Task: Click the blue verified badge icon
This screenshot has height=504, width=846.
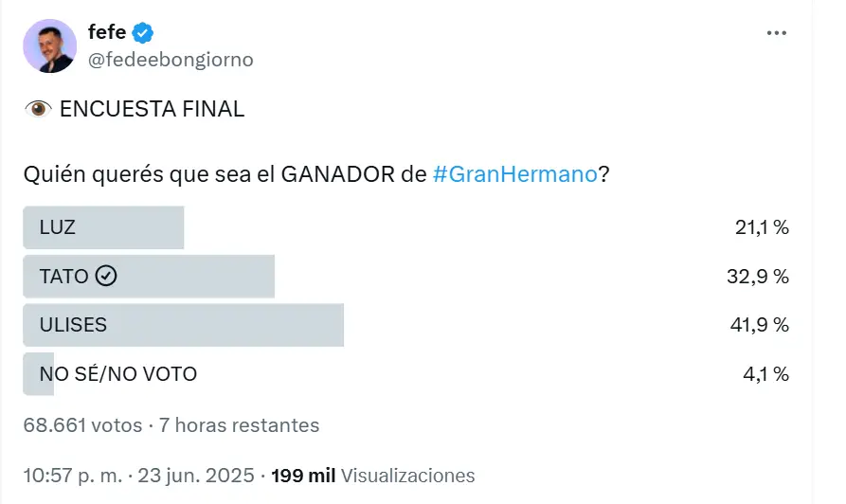Action: [143, 33]
